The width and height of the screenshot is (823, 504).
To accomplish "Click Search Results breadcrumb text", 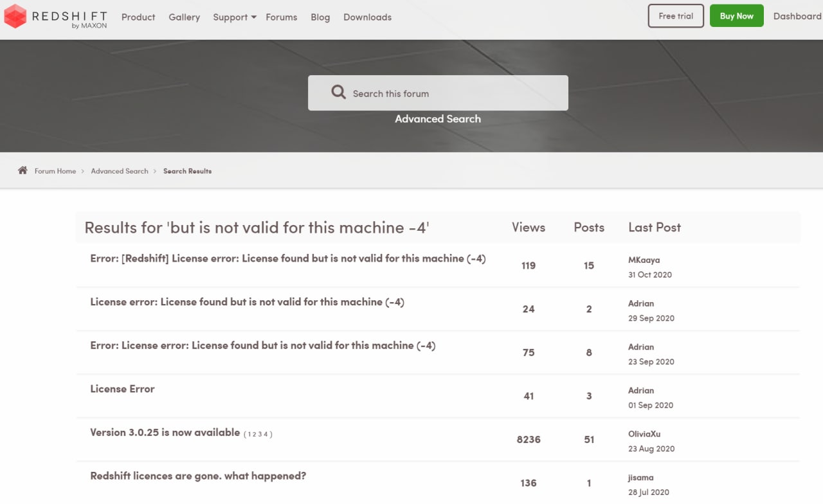I will click(187, 171).
